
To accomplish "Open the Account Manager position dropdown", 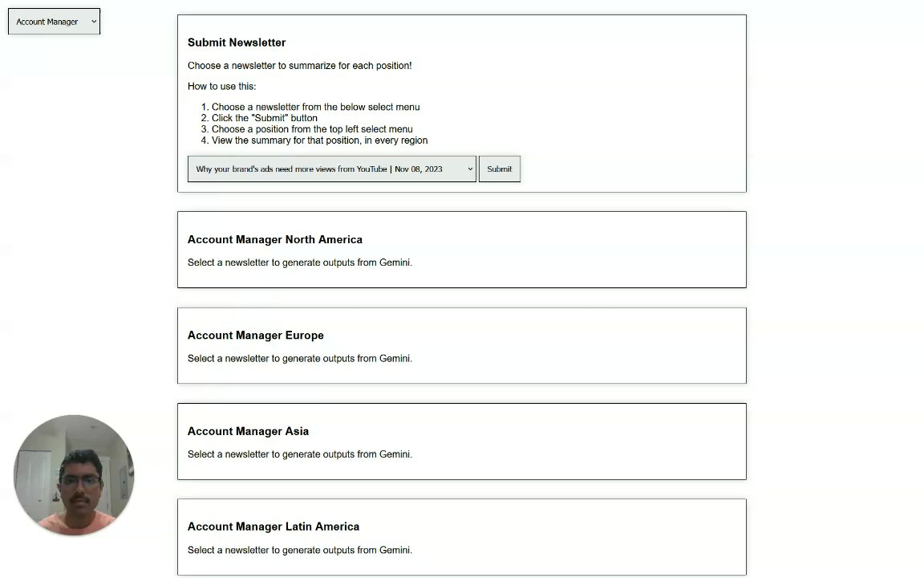I will click(x=55, y=21).
